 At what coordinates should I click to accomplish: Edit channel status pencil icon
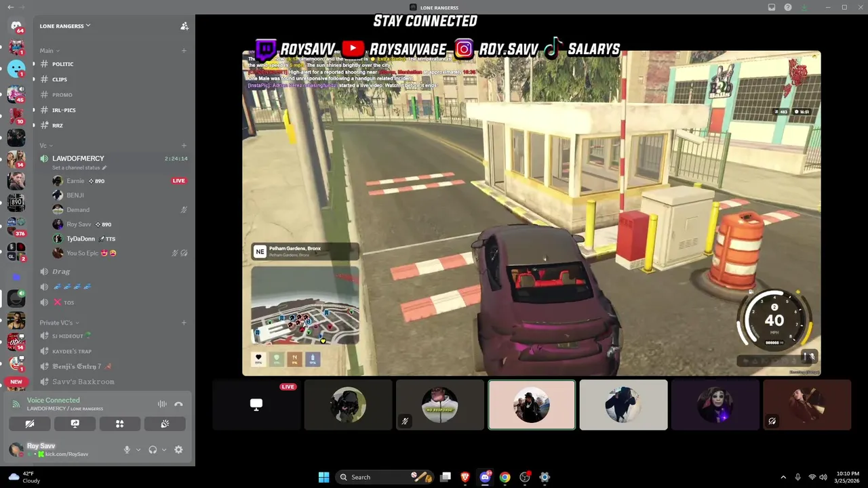pyautogui.click(x=104, y=167)
